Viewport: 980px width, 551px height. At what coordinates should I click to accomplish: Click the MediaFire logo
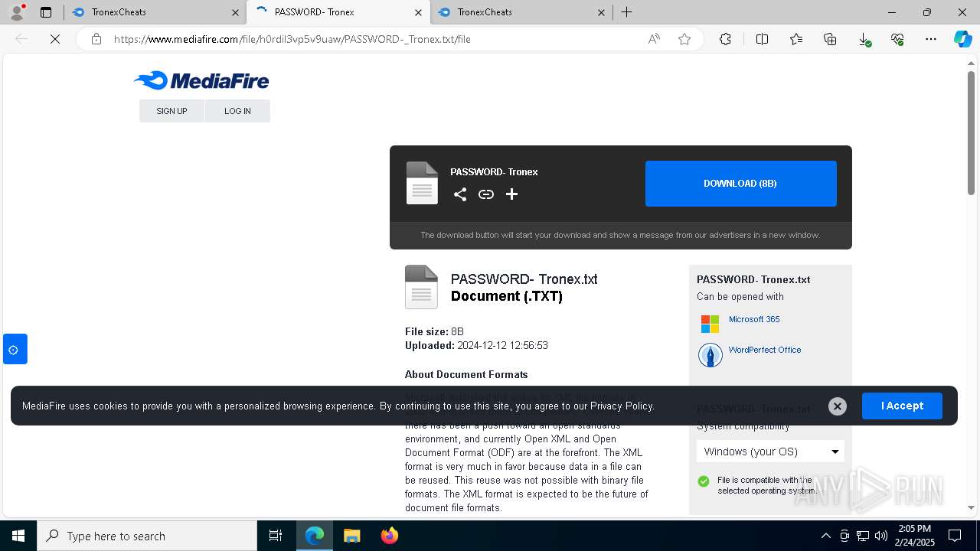pos(201,80)
